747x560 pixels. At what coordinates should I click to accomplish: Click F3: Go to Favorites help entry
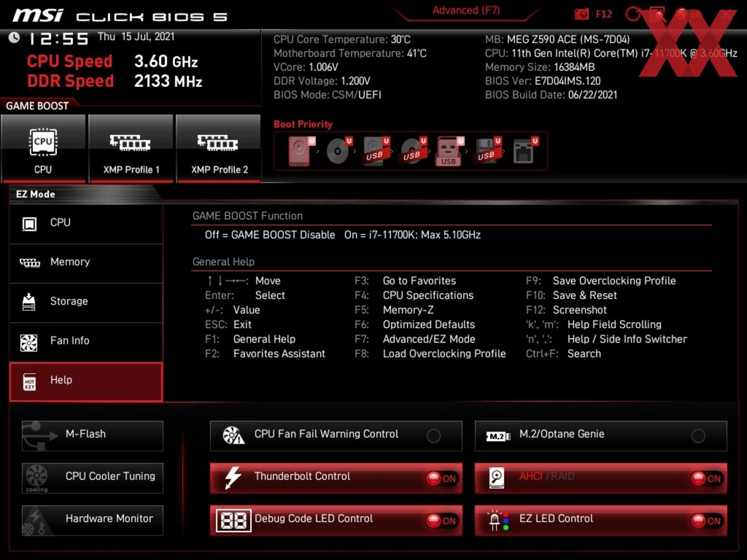coord(405,281)
